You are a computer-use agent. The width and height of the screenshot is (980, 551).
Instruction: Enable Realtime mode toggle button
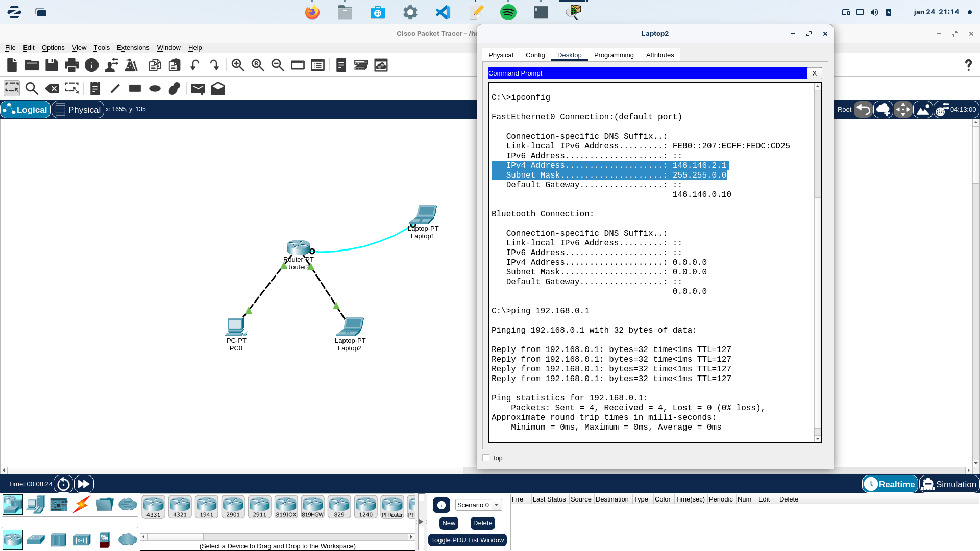coord(889,484)
